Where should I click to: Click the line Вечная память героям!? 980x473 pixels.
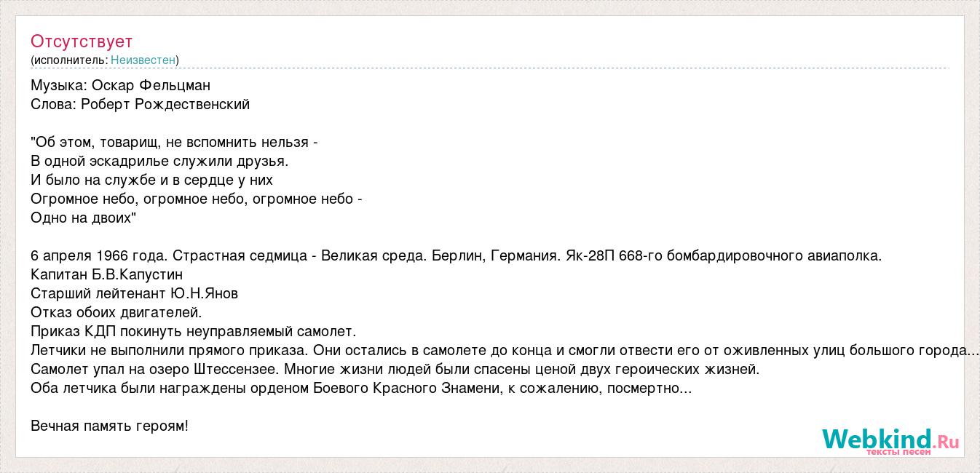110,426
